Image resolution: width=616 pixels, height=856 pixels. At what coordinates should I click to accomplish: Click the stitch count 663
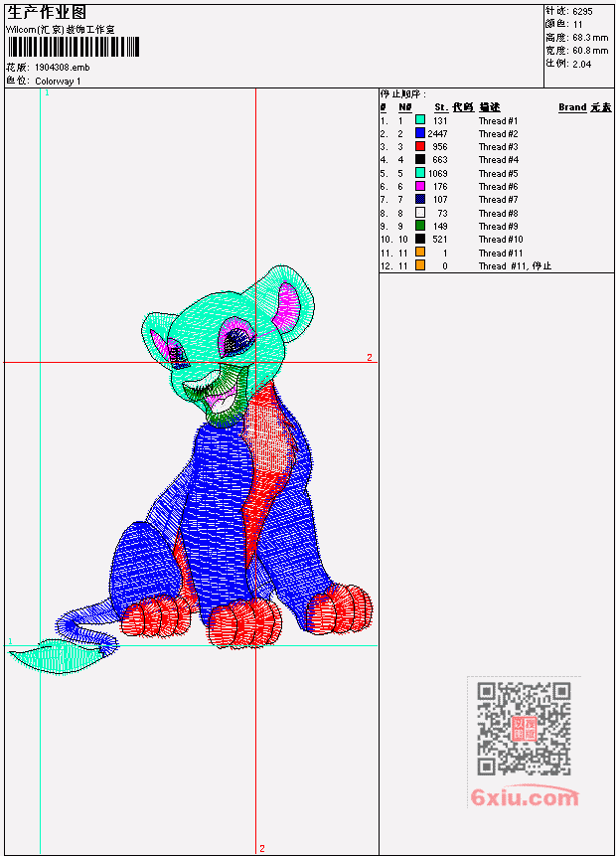point(440,160)
